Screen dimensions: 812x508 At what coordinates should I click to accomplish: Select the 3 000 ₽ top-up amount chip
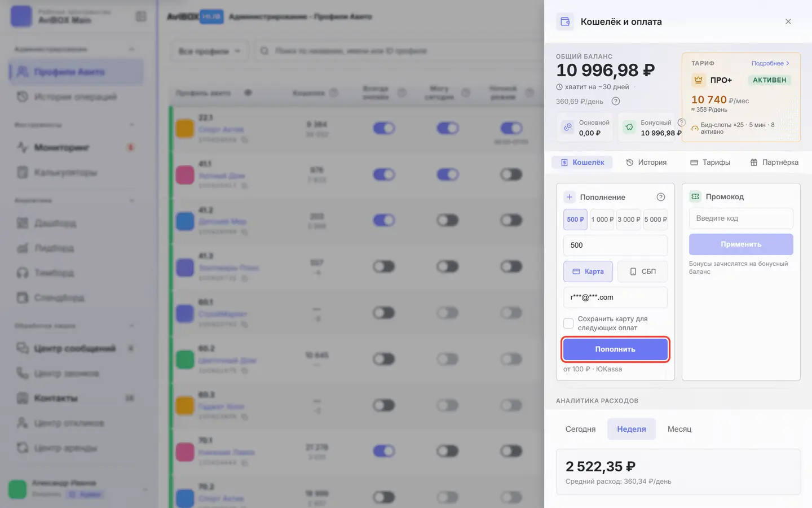629,220
